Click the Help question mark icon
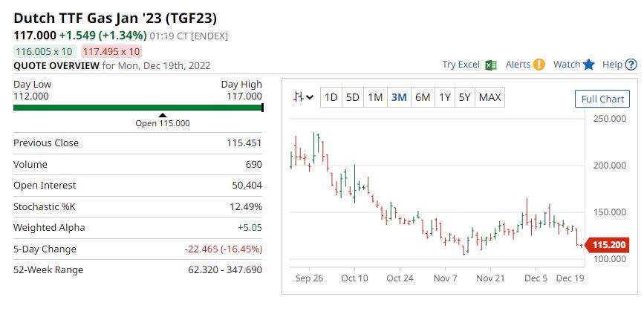644x314 pixels. click(x=631, y=65)
